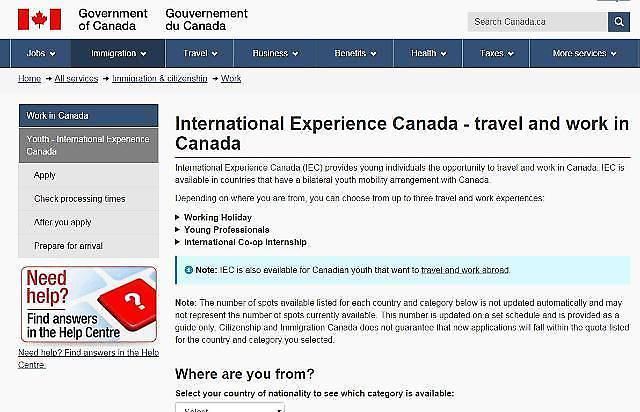
Task: Click the search magnifier icon
Action: pyautogui.click(x=619, y=21)
